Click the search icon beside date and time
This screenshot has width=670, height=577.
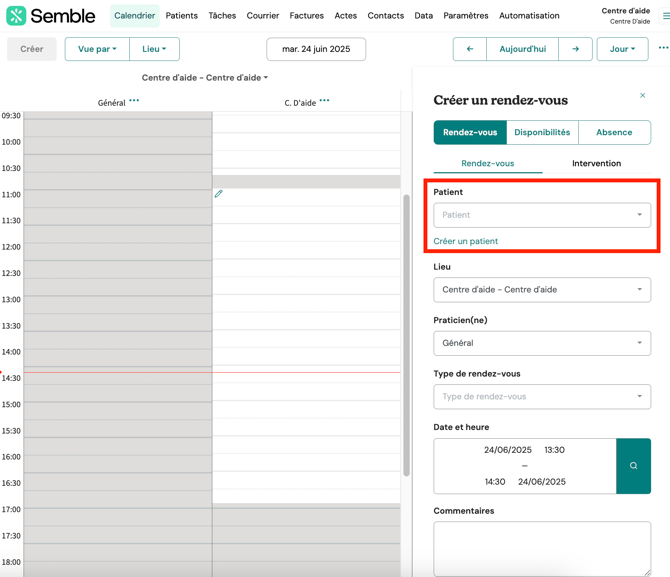[x=633, y=466]
